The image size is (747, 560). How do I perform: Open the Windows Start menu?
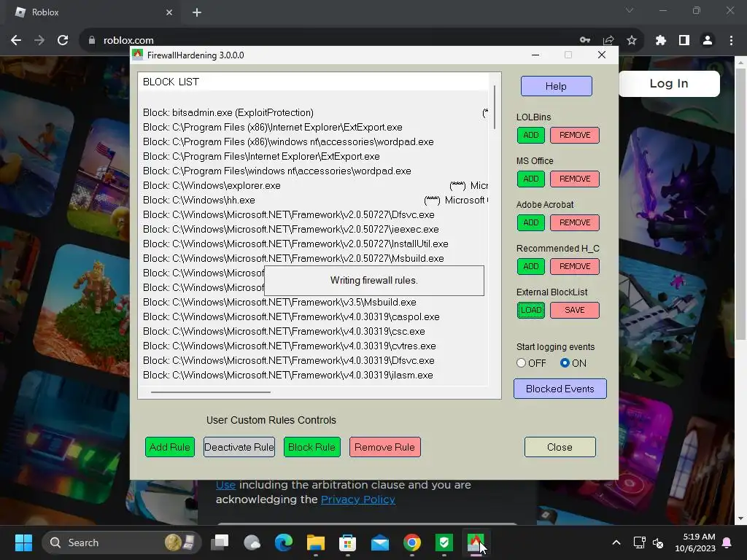pyautogui.click(x=23, y=542)
